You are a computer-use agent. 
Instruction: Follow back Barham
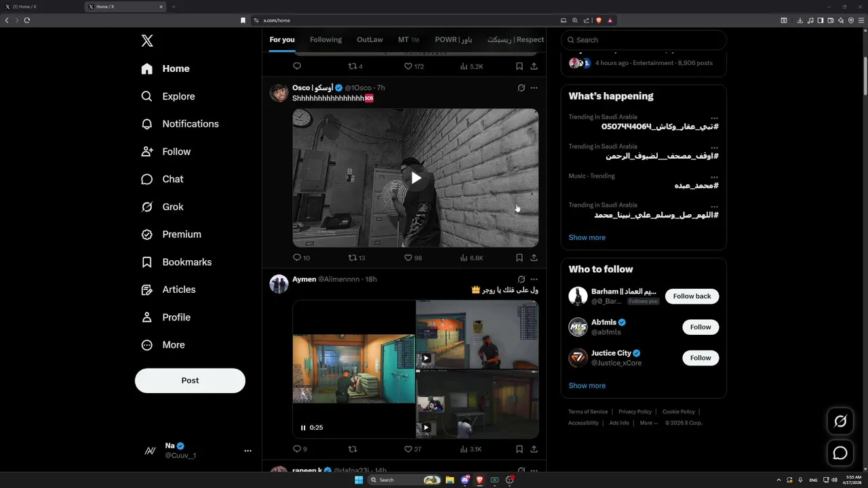[x=692, y=296]
